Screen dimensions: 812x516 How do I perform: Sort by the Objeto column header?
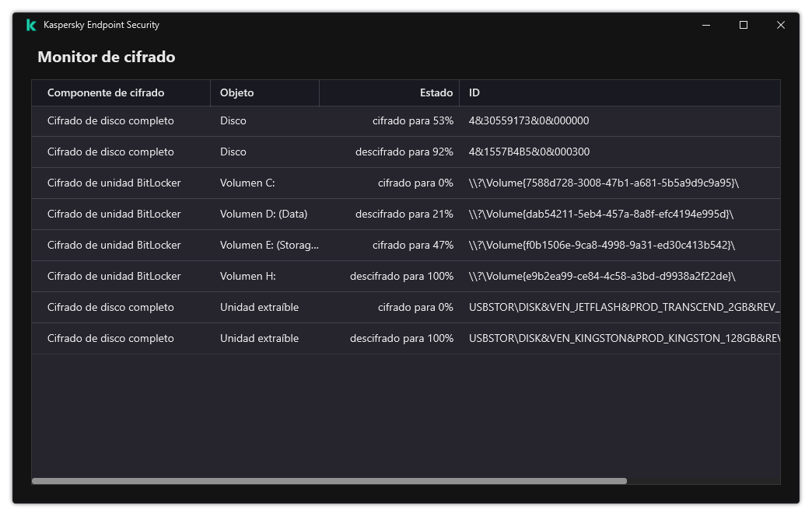click(x=237, y=92)
